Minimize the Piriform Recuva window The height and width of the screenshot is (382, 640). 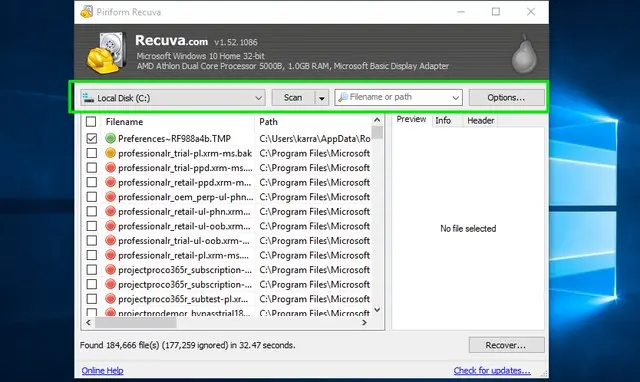point(461,12)
